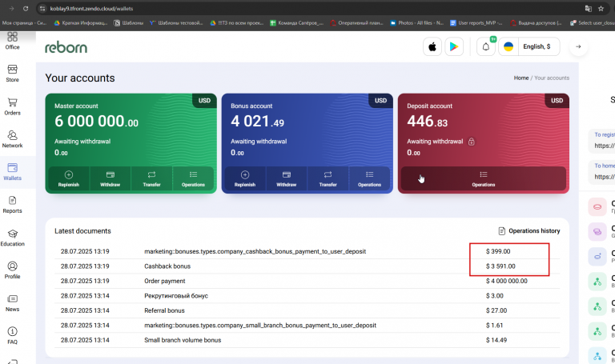Click the Deposit account balance 446.83
This screenshot has height=364, width=615.
[427, 122]
